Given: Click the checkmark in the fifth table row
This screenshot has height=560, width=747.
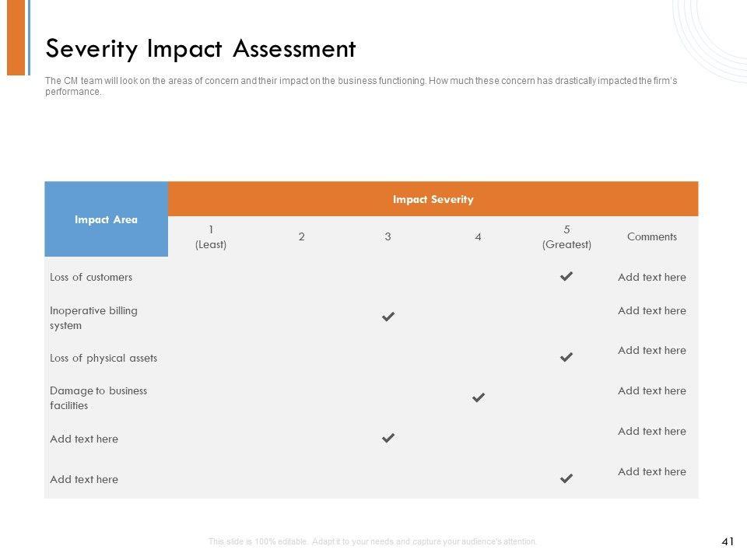Looking at the screenshot, I should click(388, 438).
